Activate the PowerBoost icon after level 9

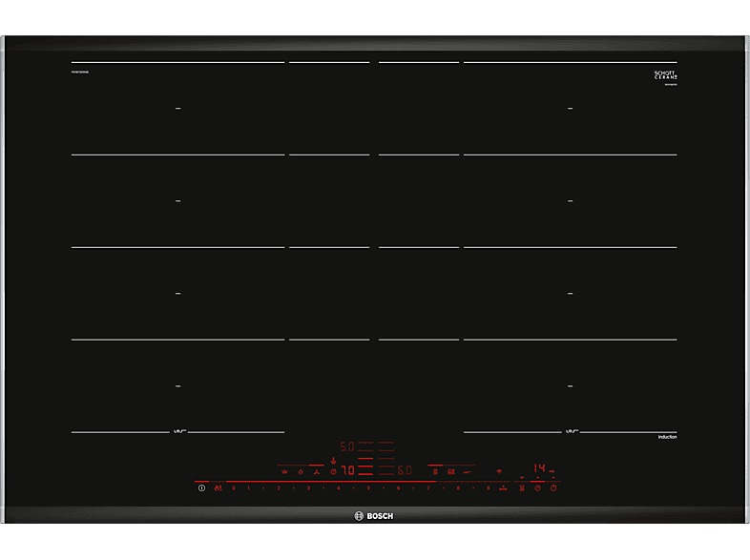pos(503,488)
